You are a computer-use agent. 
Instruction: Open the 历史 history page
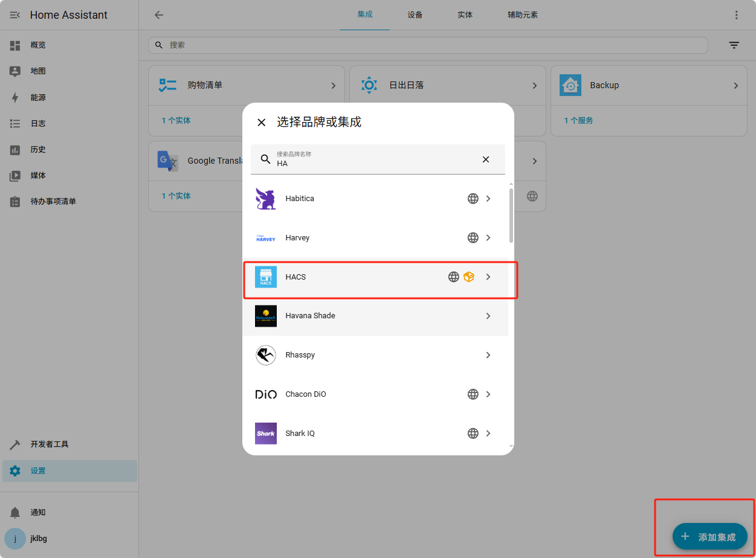(x=69, y=149)
